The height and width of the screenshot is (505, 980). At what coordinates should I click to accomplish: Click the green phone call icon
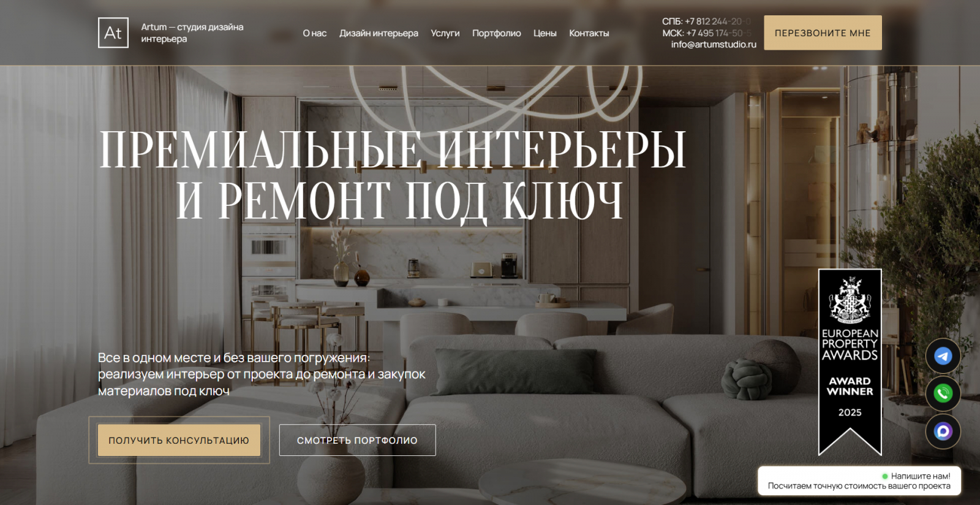pyautogui.click(x=943, y=393)
